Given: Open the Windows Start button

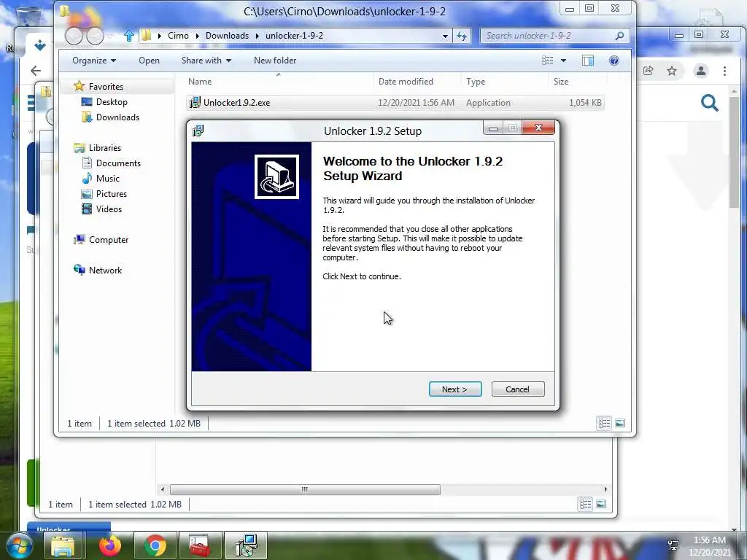Looking at the screenshot, I should tap(20, 545).
